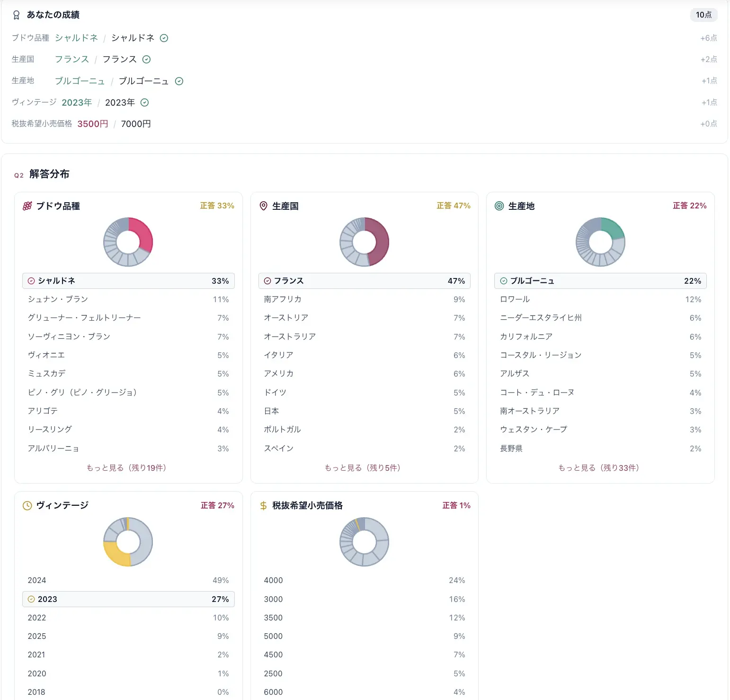Click the ソーヴィニヨン・ブラン row
Screen dimensions: 730x700
pyautogui.click(x=128, y=337)
